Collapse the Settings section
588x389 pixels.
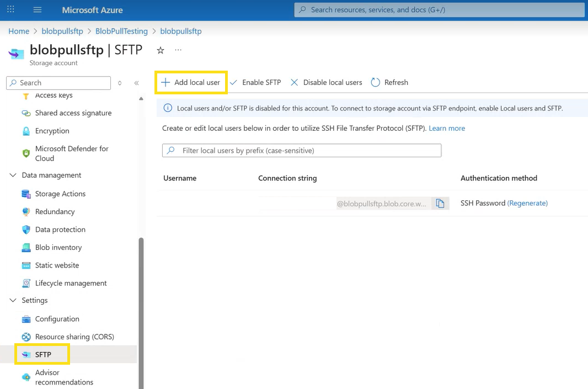click(13, 300)
